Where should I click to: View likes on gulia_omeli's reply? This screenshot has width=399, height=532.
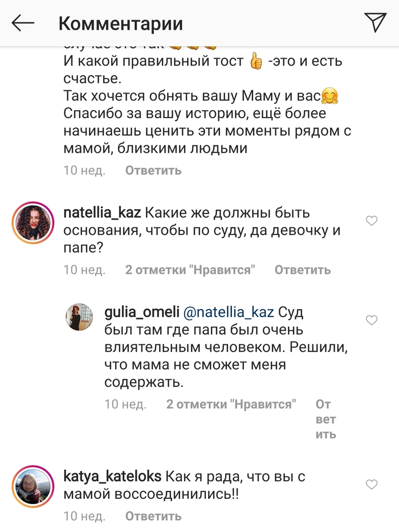coord(231,405)
